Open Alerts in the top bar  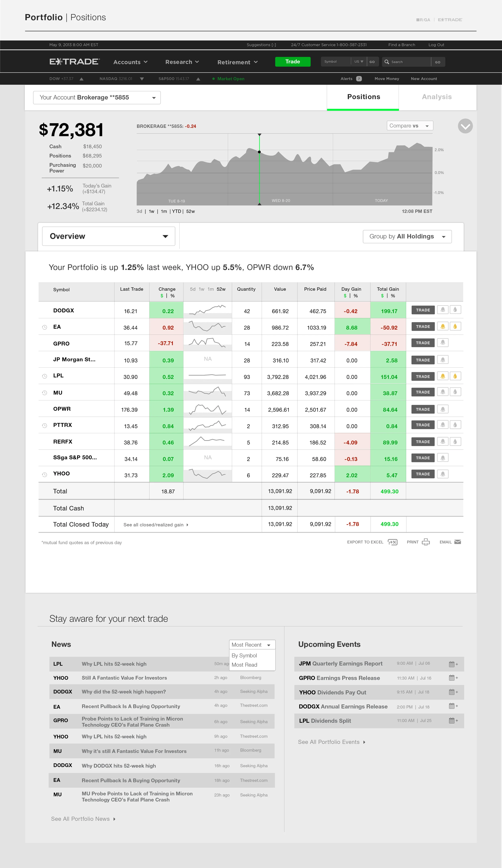(351, 78)
